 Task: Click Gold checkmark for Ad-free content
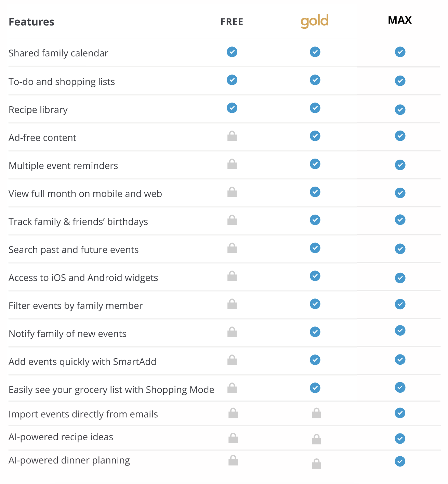pyautogui.click(x=315, y=136)
